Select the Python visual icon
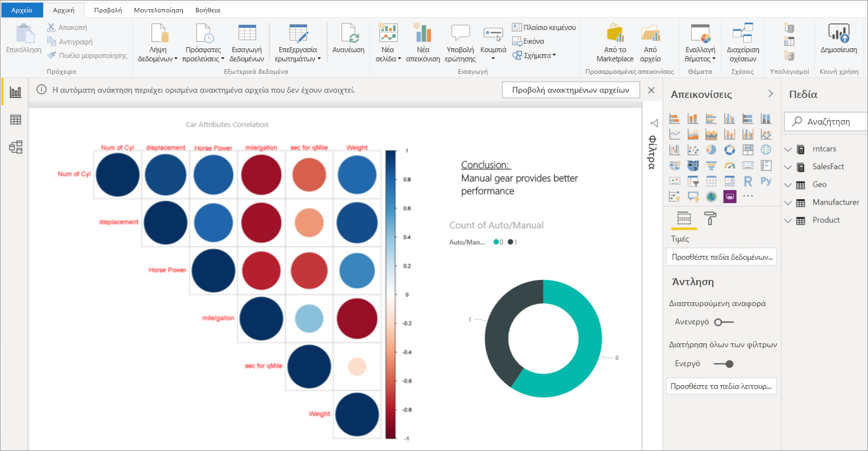This screenshot has height=451, width=868. [765, 181]
